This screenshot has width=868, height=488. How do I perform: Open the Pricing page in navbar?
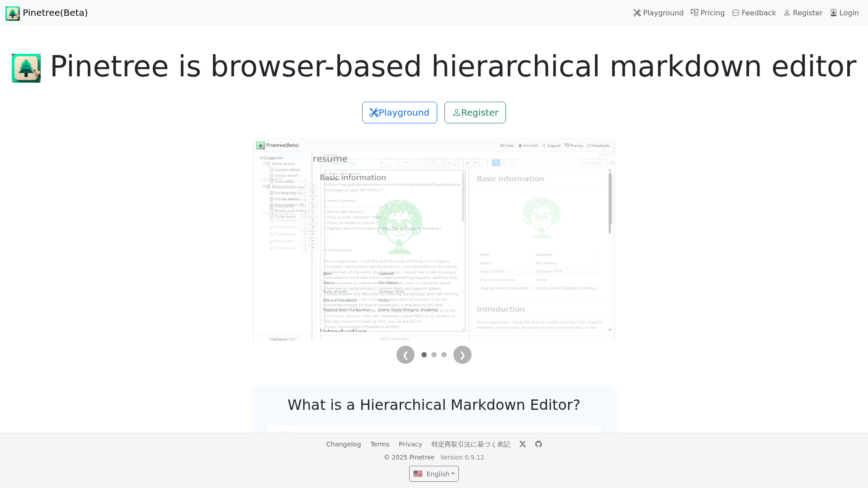coord(708,13)
